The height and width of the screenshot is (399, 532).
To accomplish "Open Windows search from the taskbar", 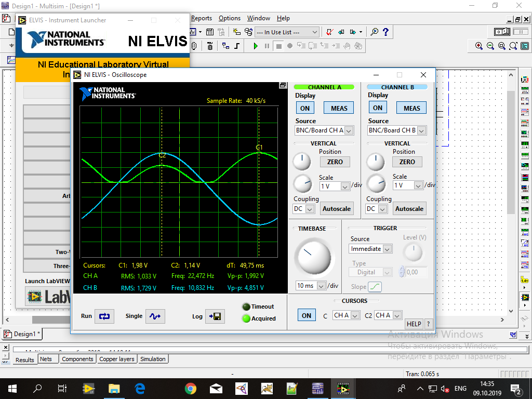I will click(x=37, y=389).
